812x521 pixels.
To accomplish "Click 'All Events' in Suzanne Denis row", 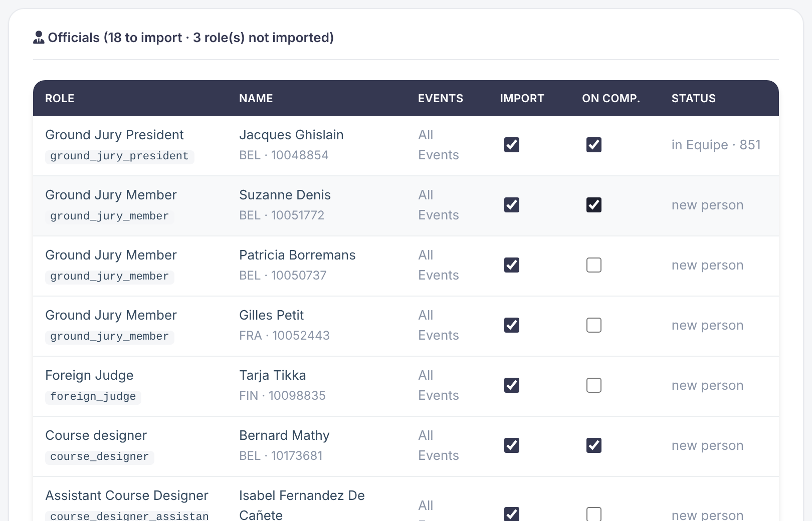I will click(439, 205).
